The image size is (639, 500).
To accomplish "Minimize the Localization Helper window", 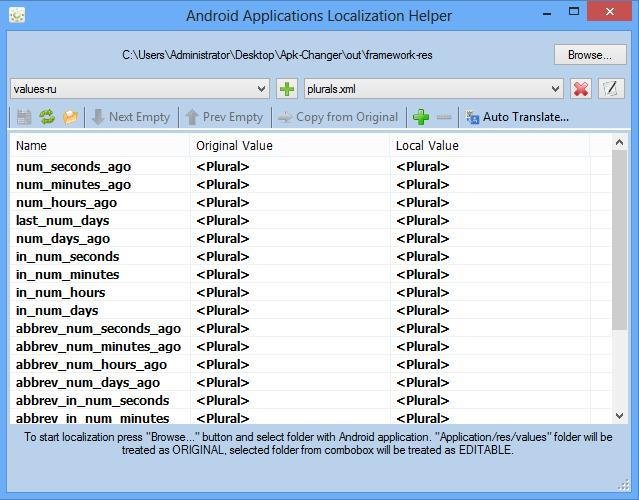I will (x=547, y=13).
